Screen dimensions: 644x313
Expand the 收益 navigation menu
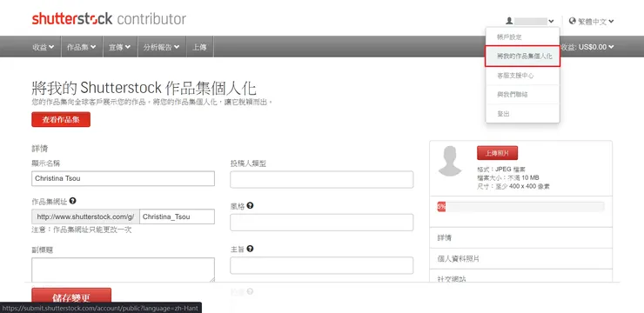44,47
